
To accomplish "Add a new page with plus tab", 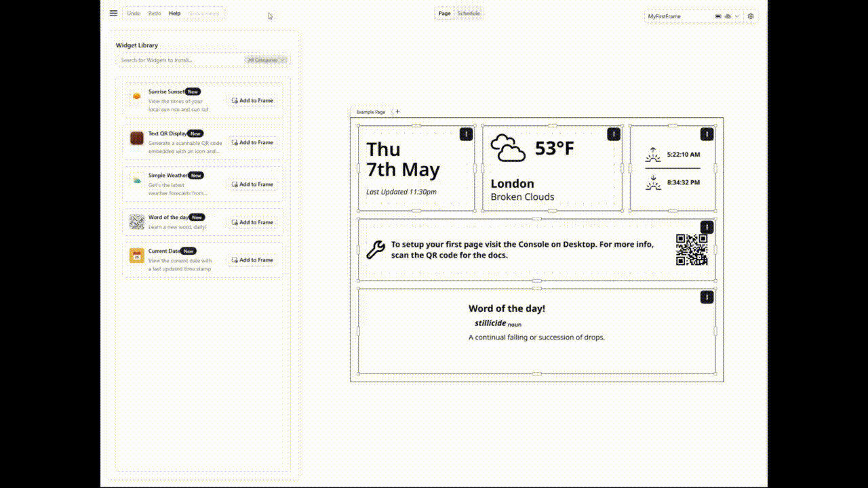I will coord(397,112).
